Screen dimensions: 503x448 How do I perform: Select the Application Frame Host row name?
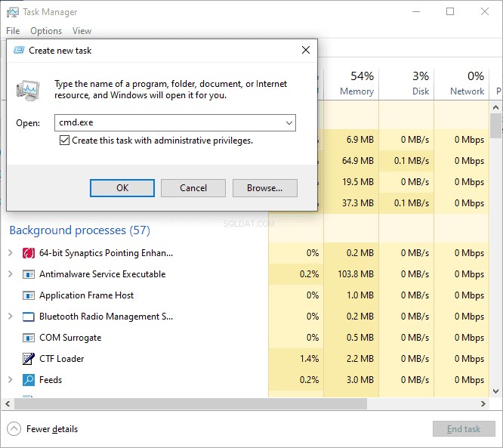pos(86,295)
